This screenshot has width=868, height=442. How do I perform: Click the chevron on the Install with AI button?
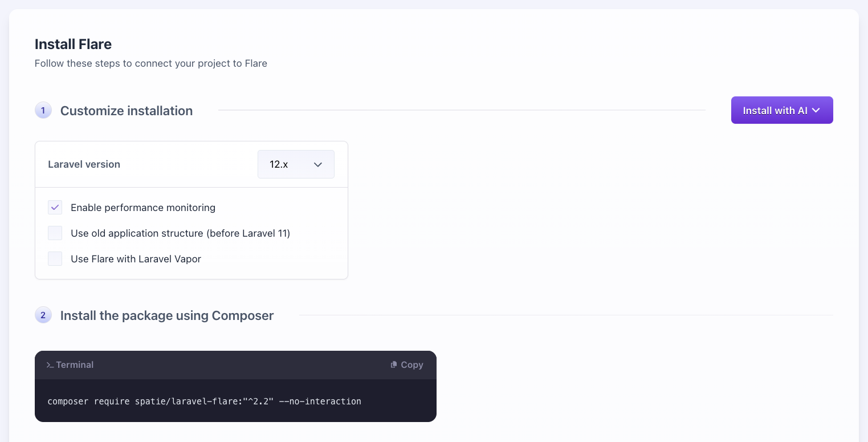817,110
